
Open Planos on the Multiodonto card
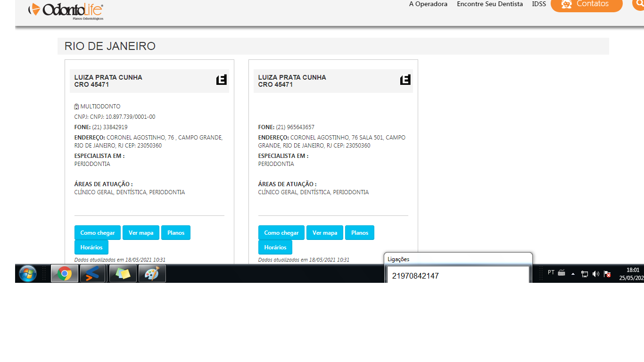[x=176, y=233]
